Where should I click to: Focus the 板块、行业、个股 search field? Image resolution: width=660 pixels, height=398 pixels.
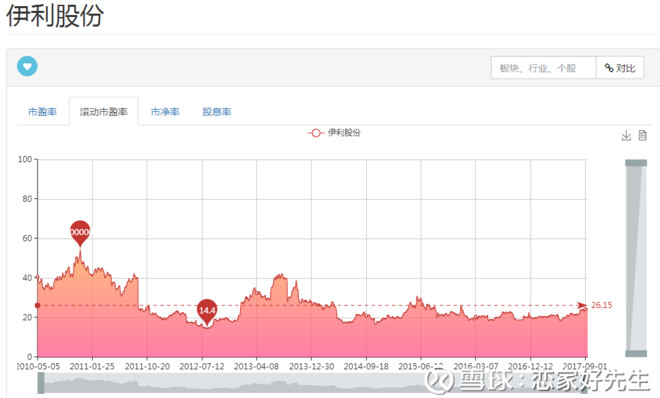pyautogui.click(x=544, y=68)
